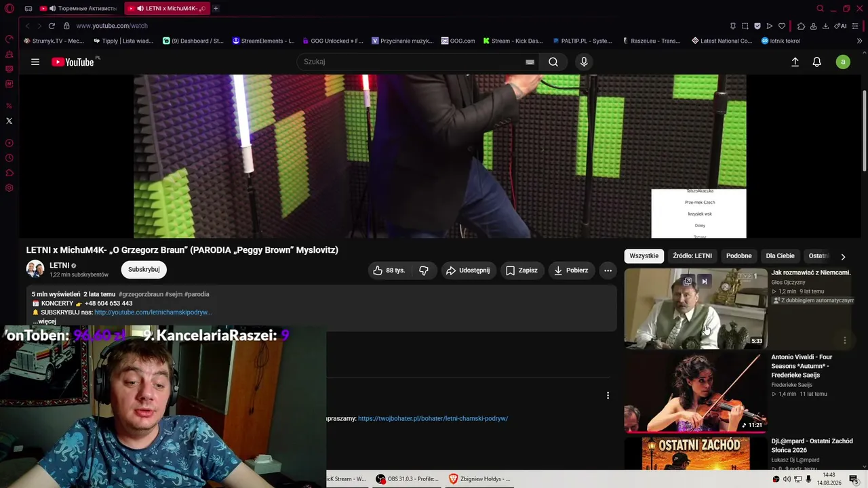This screenshot has width=868, height=488.
Task: Start voice search with the microphone
Action: pyautogui.click(x=584, y=62)
